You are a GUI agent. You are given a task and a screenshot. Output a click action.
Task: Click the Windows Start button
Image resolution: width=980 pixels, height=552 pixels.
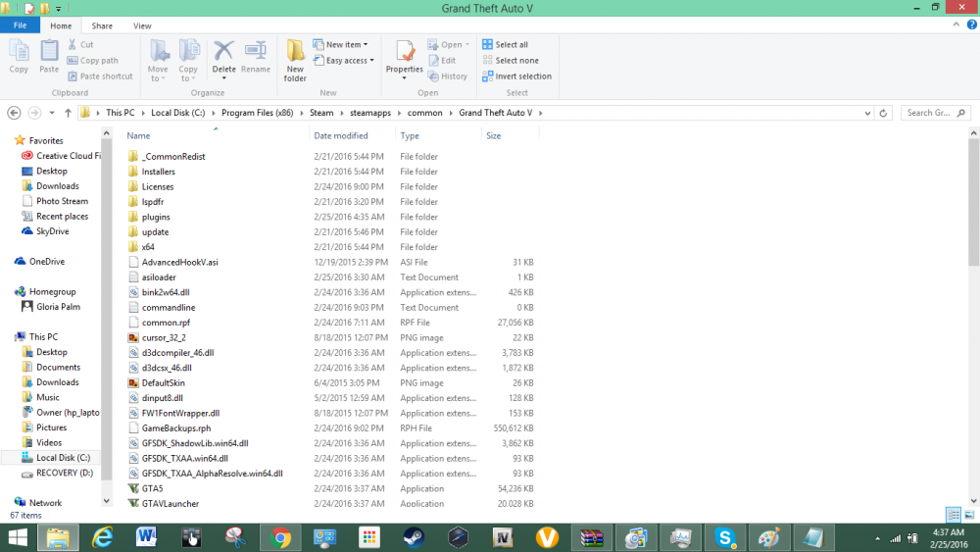click(18, 537)
